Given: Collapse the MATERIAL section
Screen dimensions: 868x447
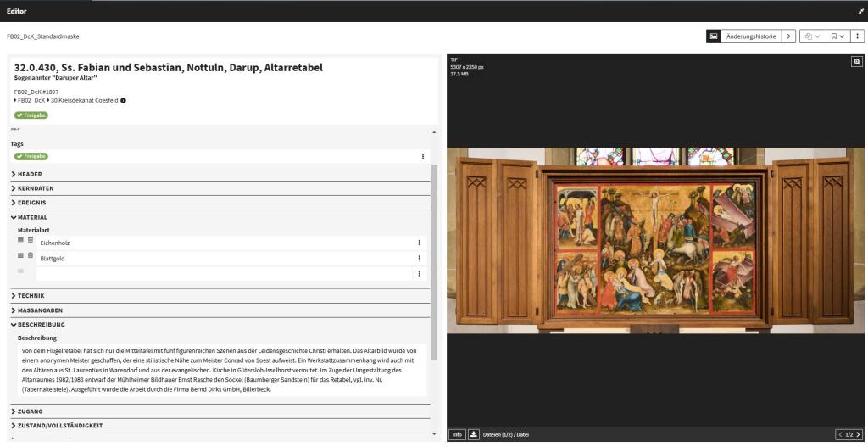Looking at the screenshot, I should click(32, 217).
